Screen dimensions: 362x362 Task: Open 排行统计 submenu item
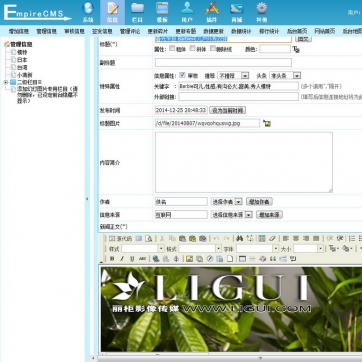click(269, 31)
